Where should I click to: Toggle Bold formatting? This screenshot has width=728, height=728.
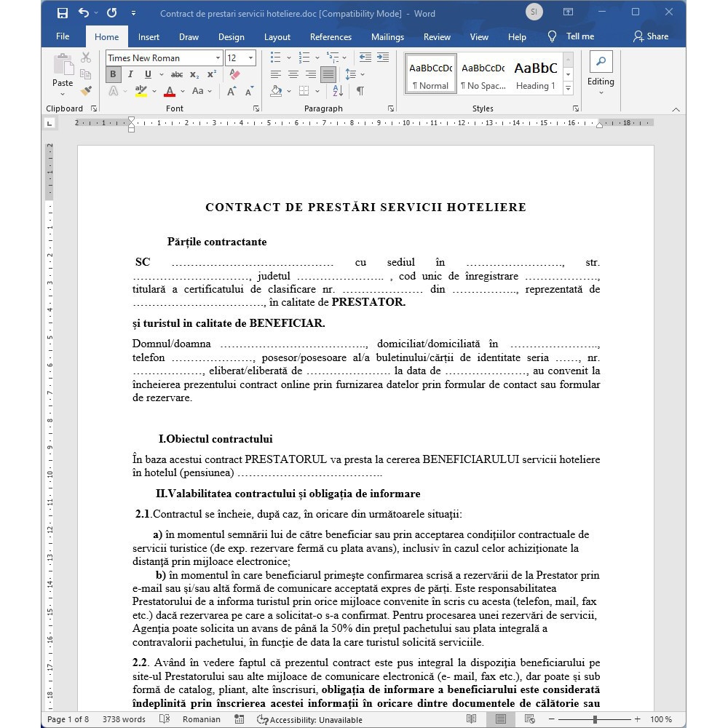click(x=114, y=74)
